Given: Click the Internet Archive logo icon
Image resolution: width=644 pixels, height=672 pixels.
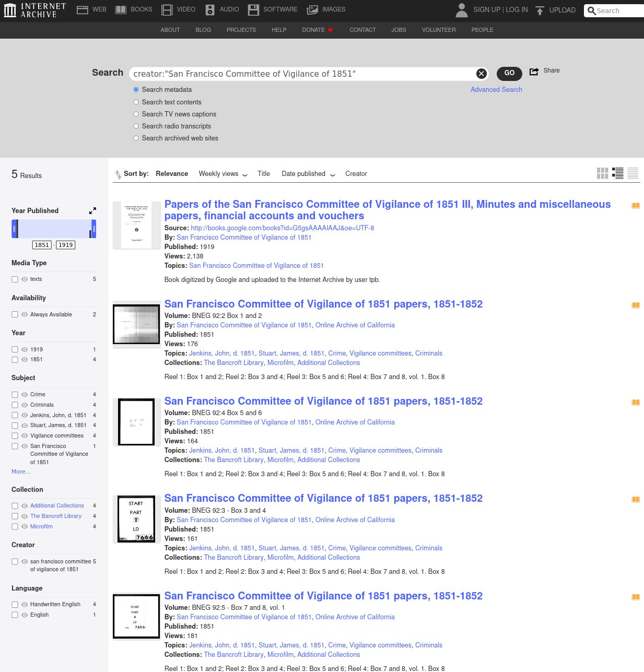Looking at the screenshot, I should click(x=10, y=10).
